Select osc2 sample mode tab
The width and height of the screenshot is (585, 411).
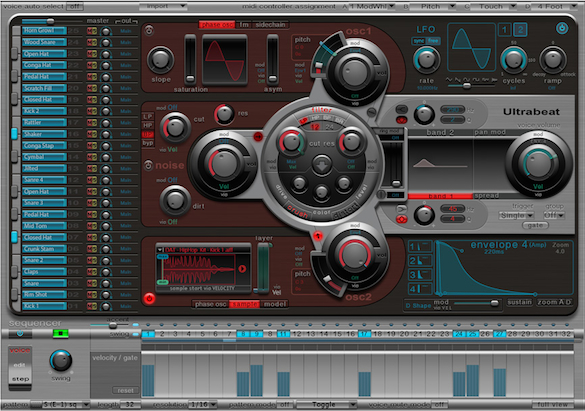[244, 304]
